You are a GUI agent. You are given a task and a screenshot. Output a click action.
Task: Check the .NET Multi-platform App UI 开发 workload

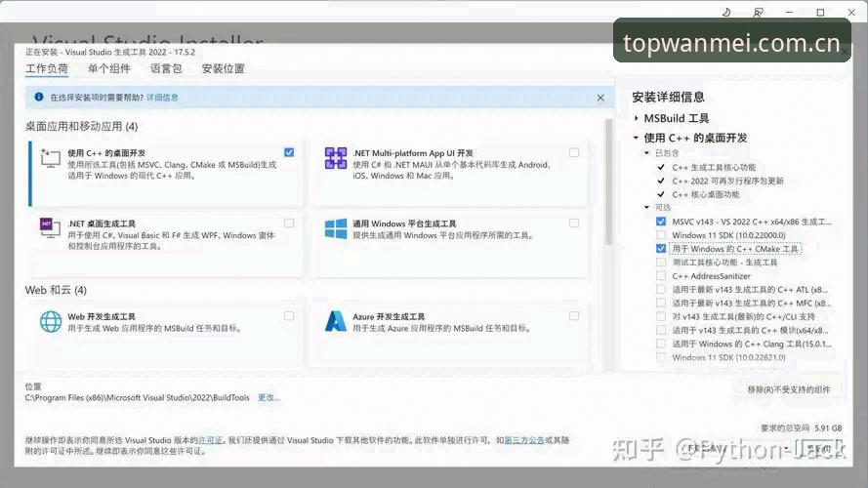[574, 152]
